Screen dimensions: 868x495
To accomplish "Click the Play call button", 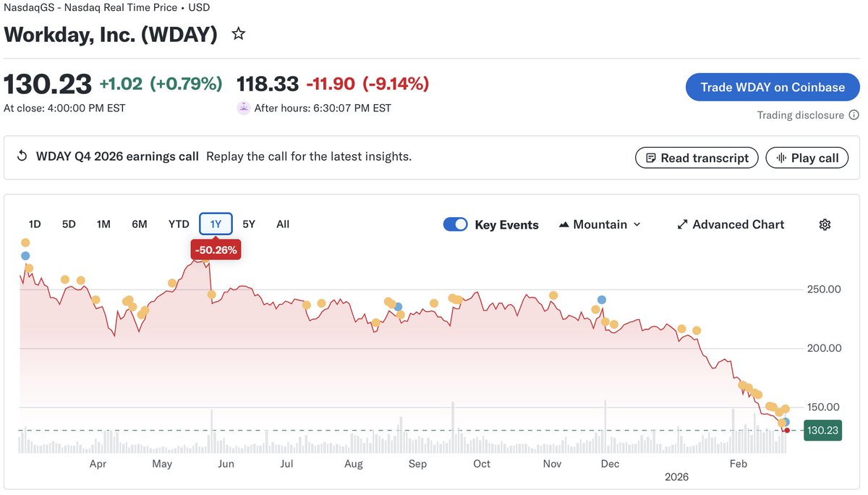I will (807, 158).
